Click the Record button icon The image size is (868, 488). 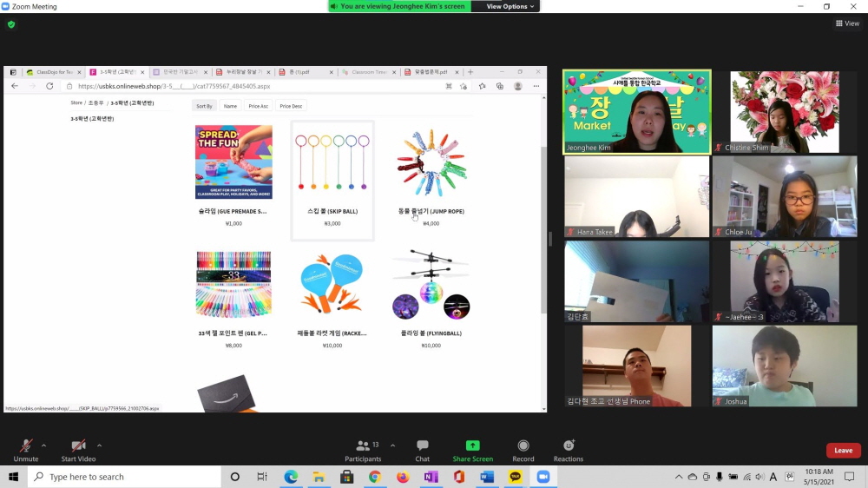click(x=523, y=445)
